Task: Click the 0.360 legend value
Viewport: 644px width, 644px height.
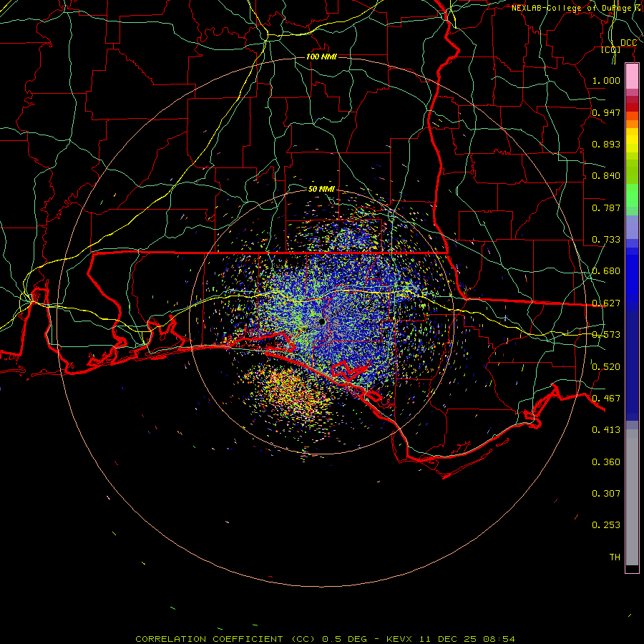Action: click(x=606, y=462)
